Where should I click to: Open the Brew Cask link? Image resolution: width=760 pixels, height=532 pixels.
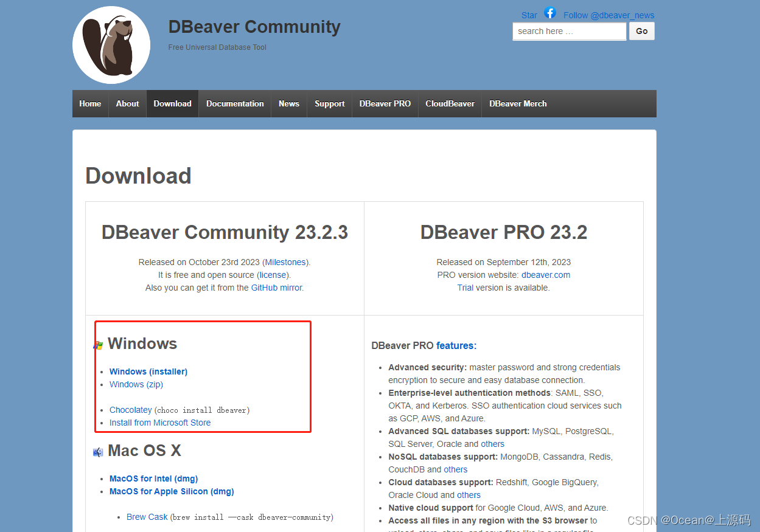coord(147,517)
